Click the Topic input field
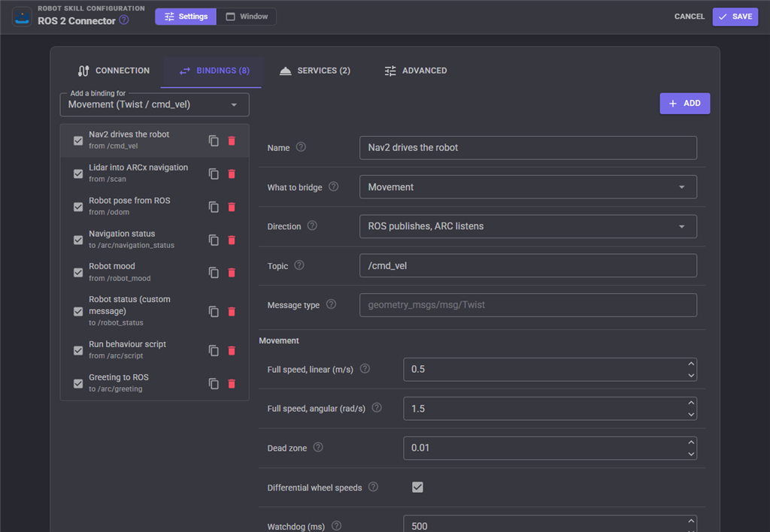This screenshot has height=532, width=770. (528, 265)
